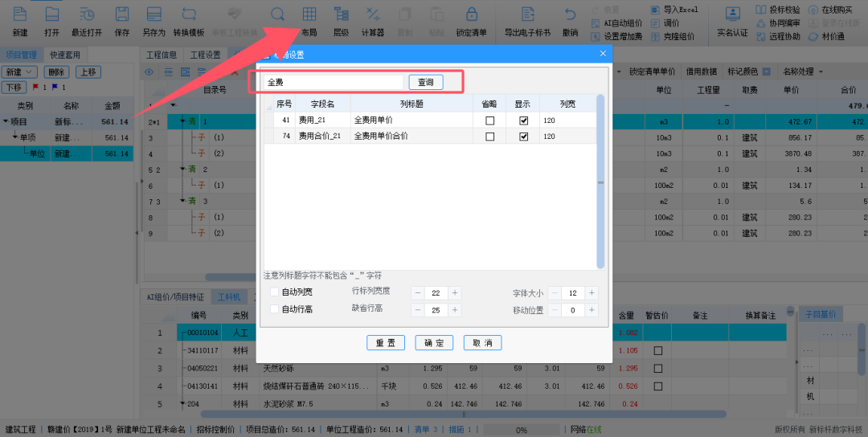Click the 查询 search button

[426, 82]
